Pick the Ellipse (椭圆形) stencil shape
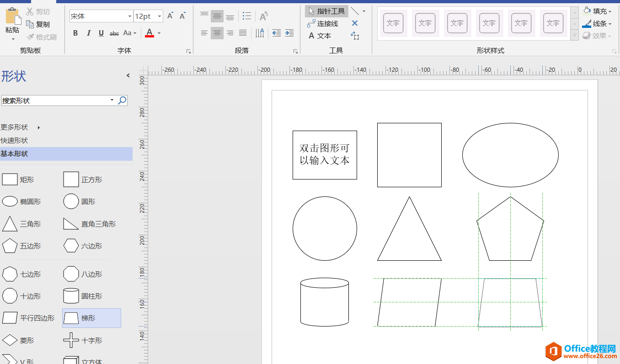 click(x=21, y=201)
